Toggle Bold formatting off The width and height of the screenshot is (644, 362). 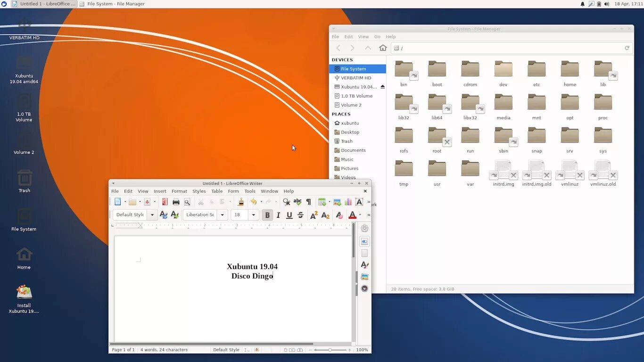(267, 215)
